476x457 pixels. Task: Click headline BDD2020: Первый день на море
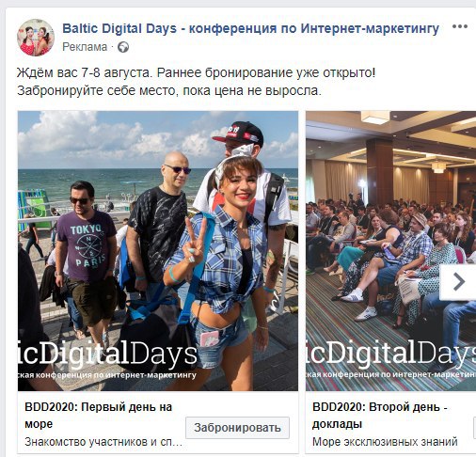[99, 416]
